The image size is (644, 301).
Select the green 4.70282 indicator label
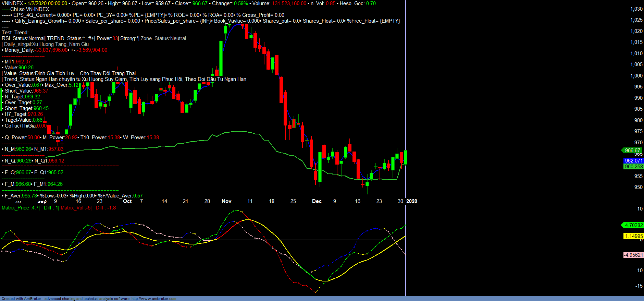[633, 225]
